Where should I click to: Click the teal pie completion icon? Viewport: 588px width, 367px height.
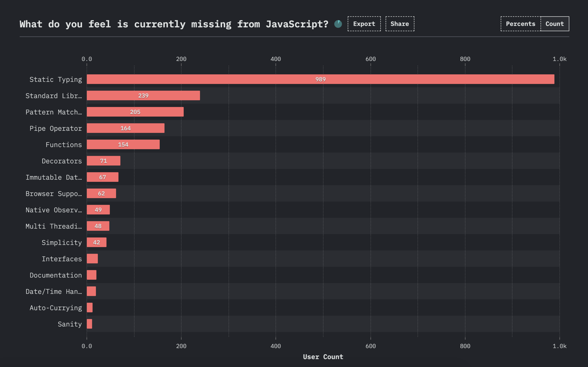[x=338, y=24]
